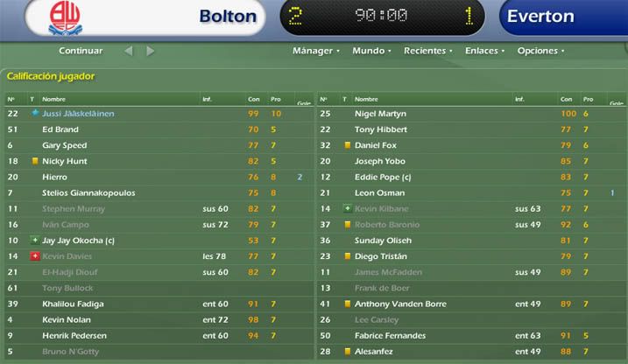Click the green cross icon by Jay Jay Okocha
The width and height of the screenshot is (628, 364).
tap(35, 240)
